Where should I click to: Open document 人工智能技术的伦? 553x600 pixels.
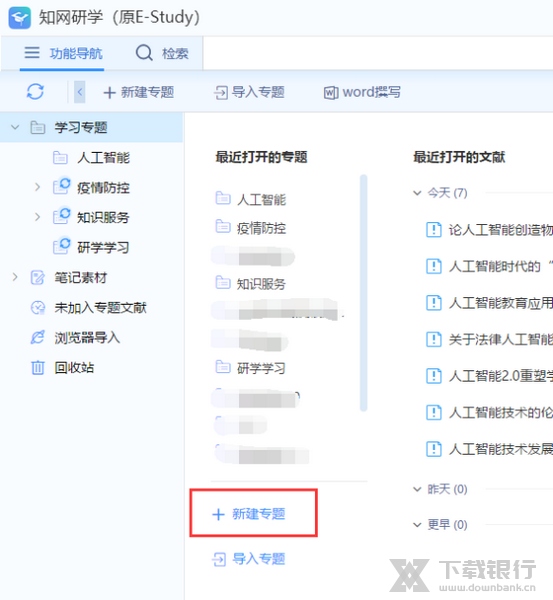501,412
